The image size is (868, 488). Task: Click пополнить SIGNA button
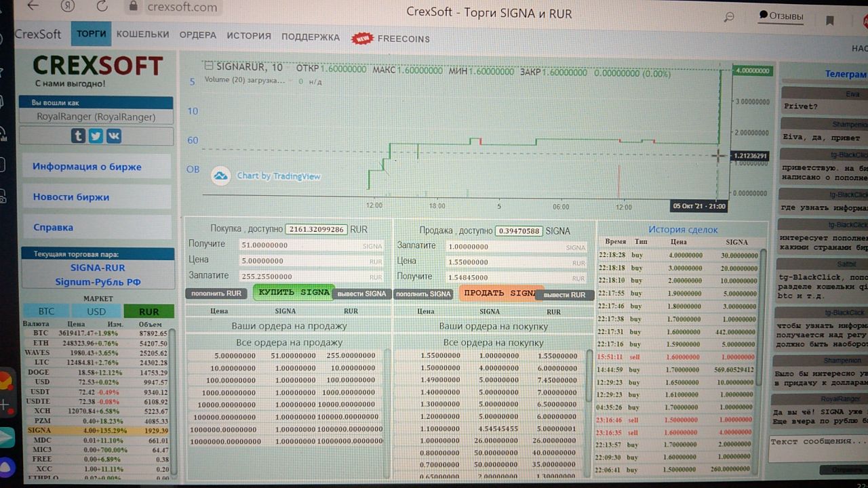(423, 294)
